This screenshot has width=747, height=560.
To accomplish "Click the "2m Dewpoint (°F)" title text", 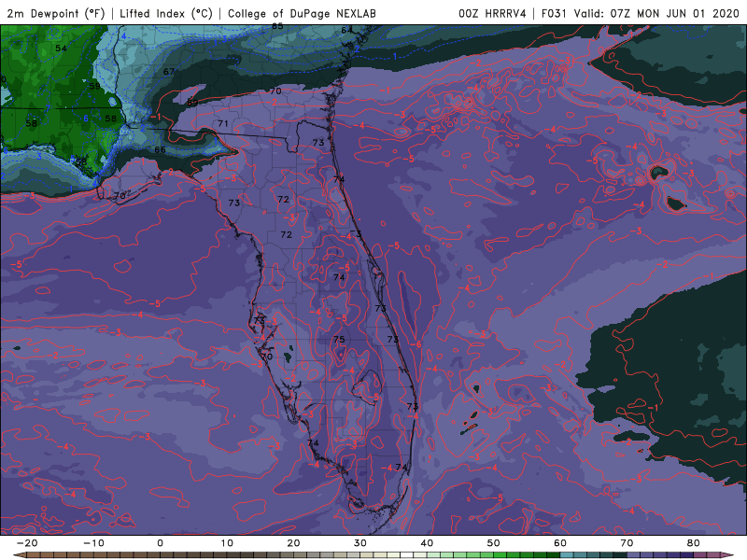I will click(x=56, y=13).
